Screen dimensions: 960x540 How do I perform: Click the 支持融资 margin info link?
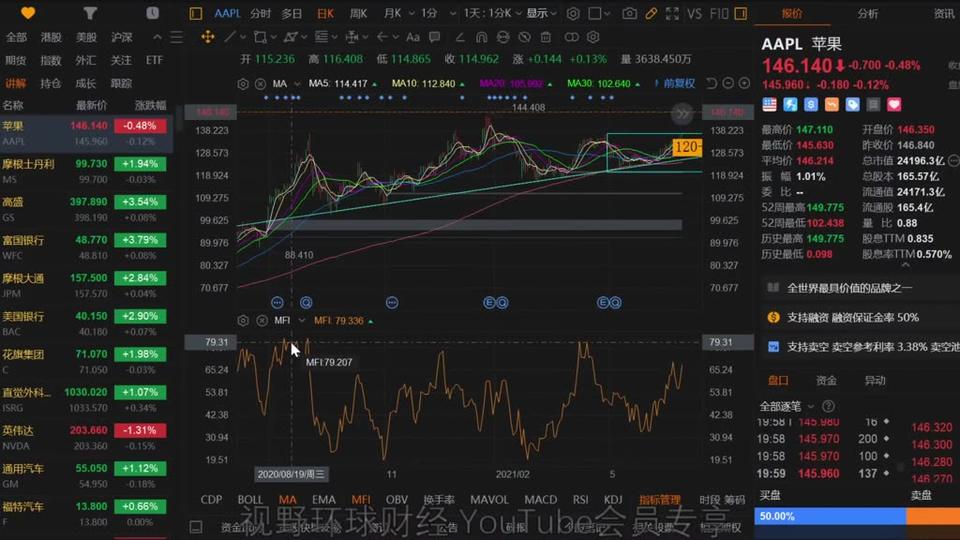pyautogui.click(x=852, y=318)
